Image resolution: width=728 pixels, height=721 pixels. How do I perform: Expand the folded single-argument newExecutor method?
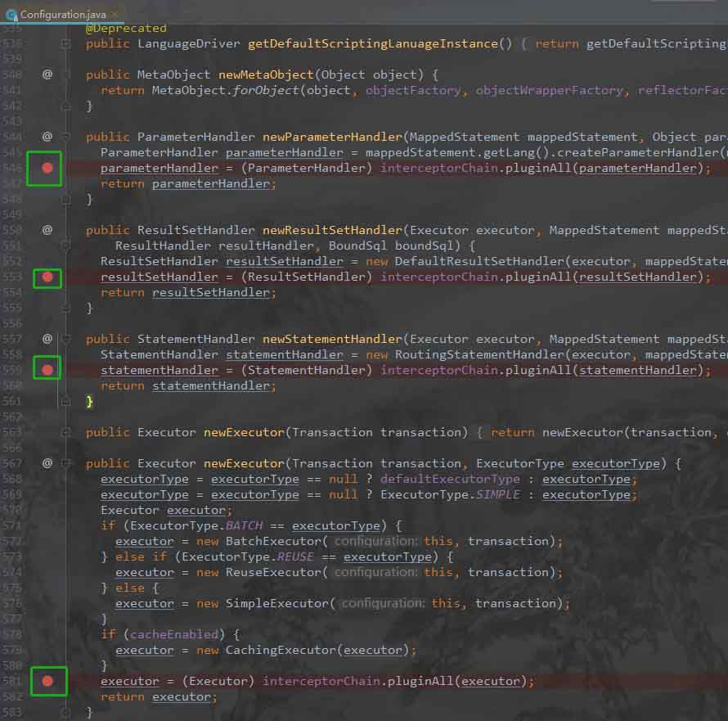pos(66,432)
